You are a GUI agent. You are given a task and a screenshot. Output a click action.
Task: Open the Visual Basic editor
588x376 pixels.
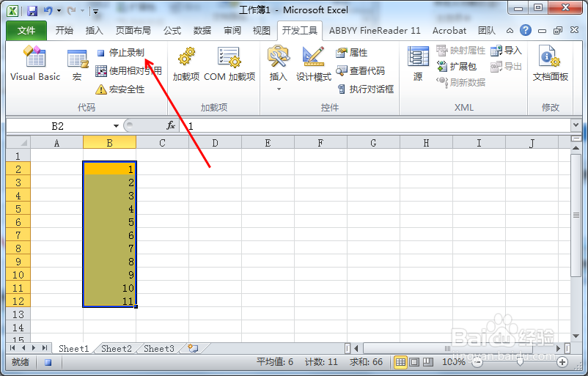click(x=35, y=63)
